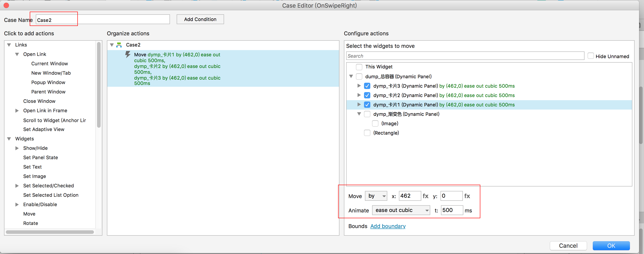Click the Case2 tree node icon
Screen dimensions: 644x254
(x=119, y=45)
